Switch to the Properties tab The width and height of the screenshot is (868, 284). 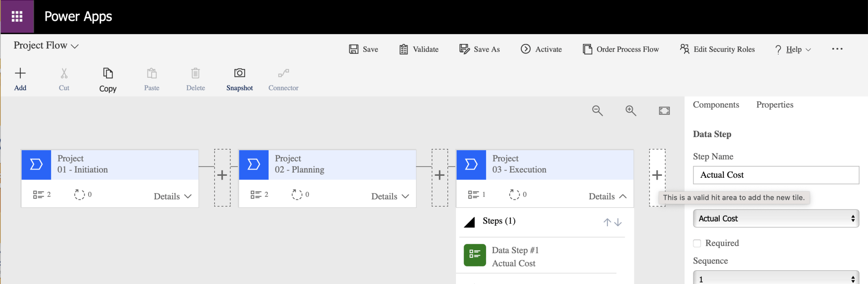point(775,105)
